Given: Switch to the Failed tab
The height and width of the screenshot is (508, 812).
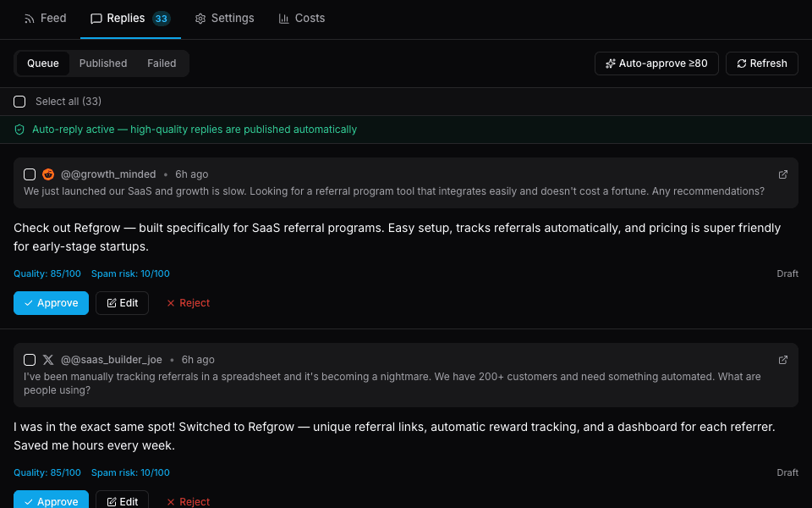Looking at the screenshot, I should pos(161,63).
